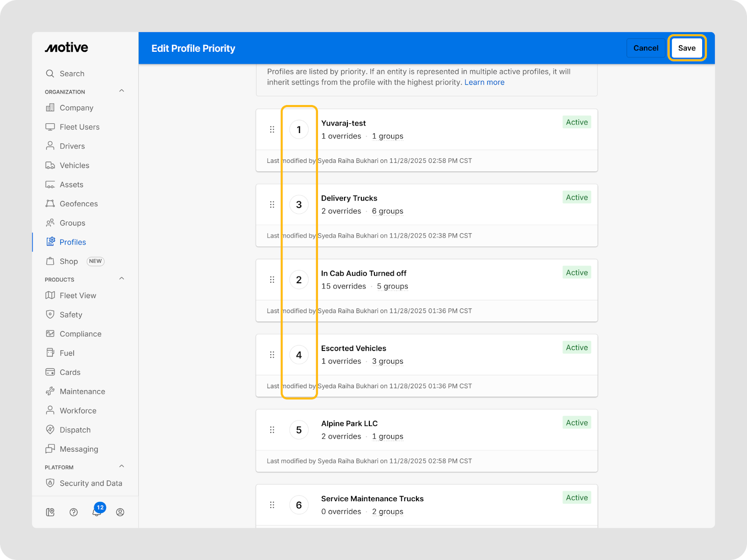Go to Geofences in sidebar
Image resolution: width=747 pixels, height=560 pixels.
coord(78,203)
